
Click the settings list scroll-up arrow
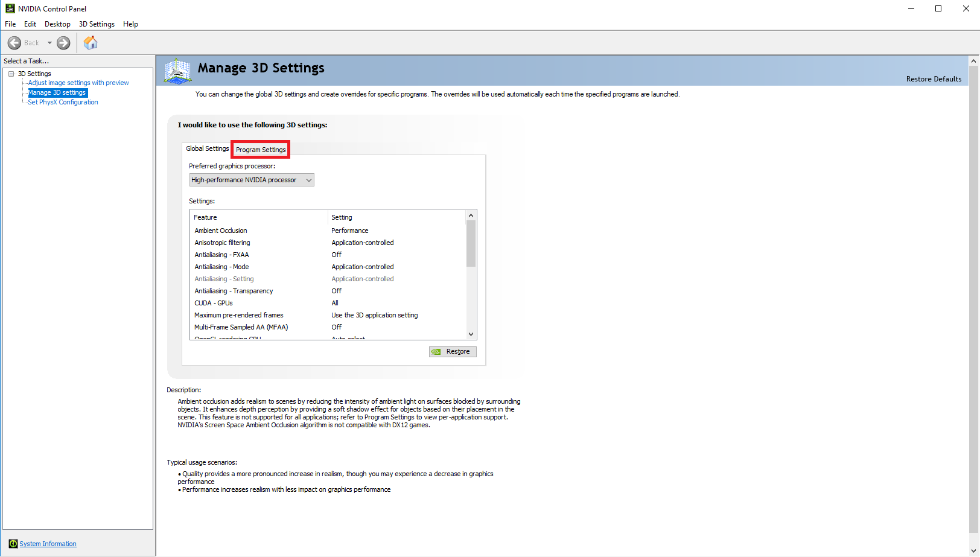(x=471, y=215)
